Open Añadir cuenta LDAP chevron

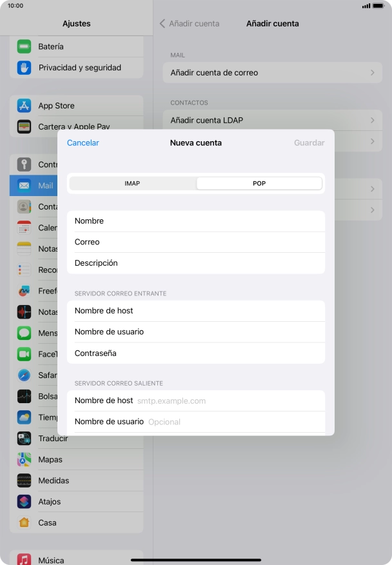(x=372, y=120)
